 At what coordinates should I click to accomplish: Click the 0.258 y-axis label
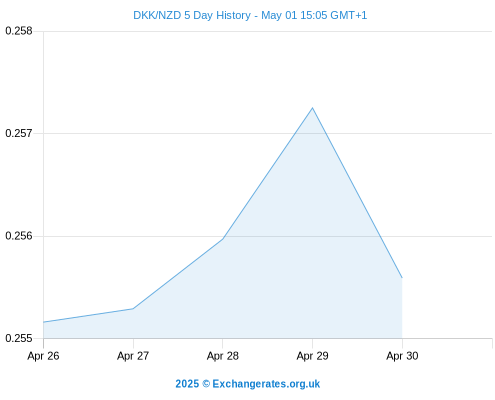point(19,31)
